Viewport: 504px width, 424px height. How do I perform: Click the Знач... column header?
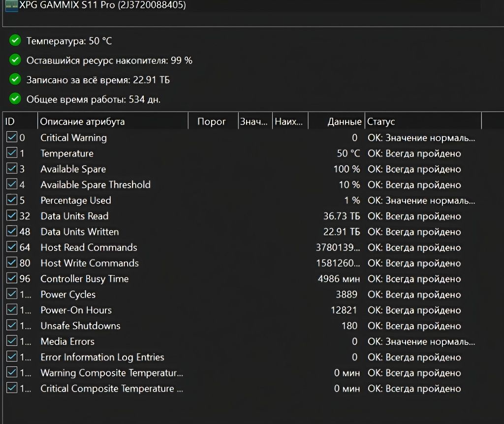pos(255,121)
